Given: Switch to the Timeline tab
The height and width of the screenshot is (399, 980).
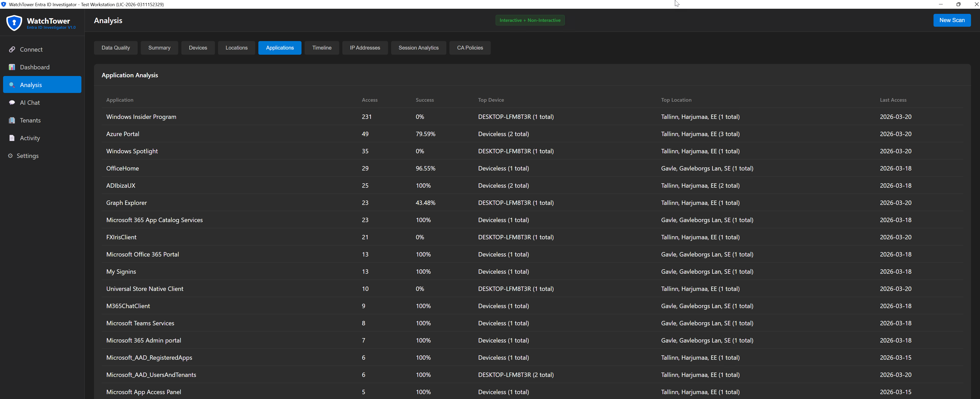Looking at the screenshot, I should point(322,47).
